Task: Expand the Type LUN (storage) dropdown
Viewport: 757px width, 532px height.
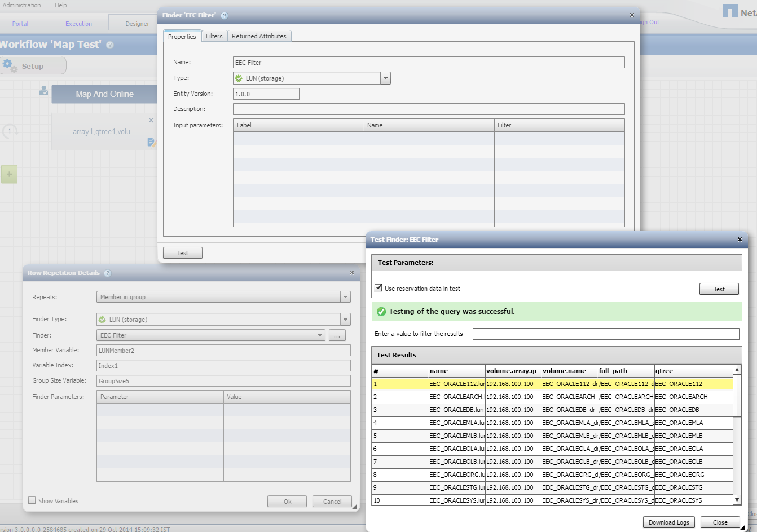Action: pyautogui.click(x=385, y=78)
